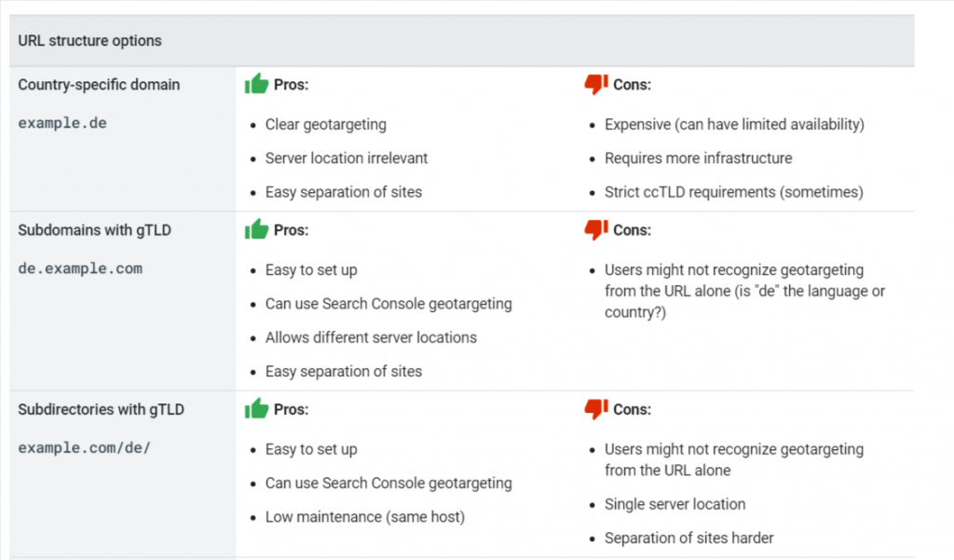Click the red thumbs-down icon in Country-specific domain row

pyautogui.click(x=595, y=84)
